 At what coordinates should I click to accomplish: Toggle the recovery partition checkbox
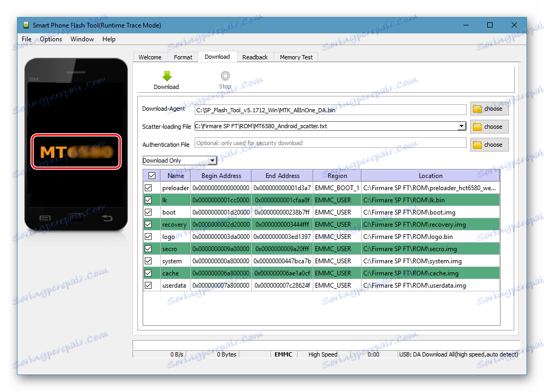(148, 224)
